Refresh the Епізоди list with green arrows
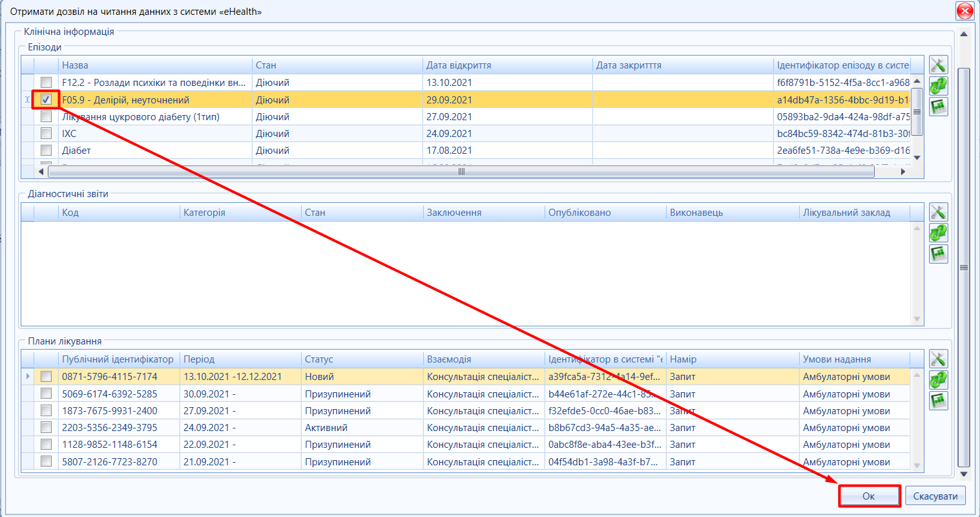This screenshot has width=980, height=517. [x=938, y=85]
